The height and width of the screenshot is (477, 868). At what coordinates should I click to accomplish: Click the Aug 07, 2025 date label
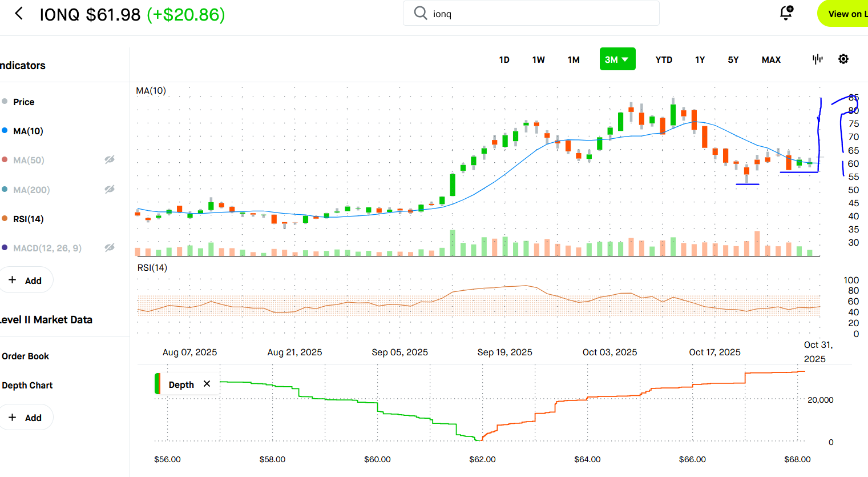pos(190,352)
